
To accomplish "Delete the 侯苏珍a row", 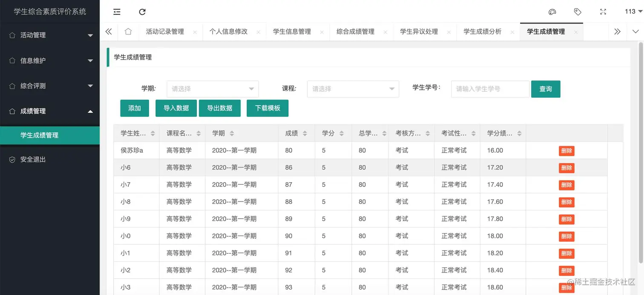I will click(x=566, y=151).
